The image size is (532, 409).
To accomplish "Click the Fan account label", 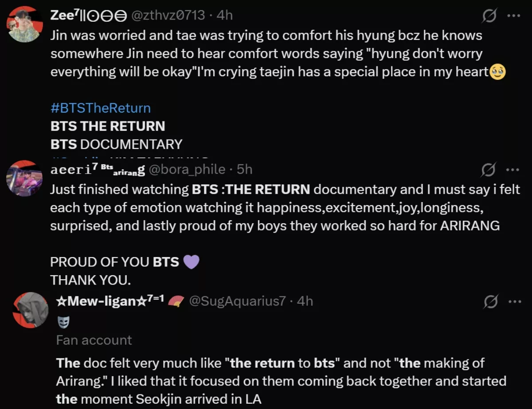I will coord(94,340).
